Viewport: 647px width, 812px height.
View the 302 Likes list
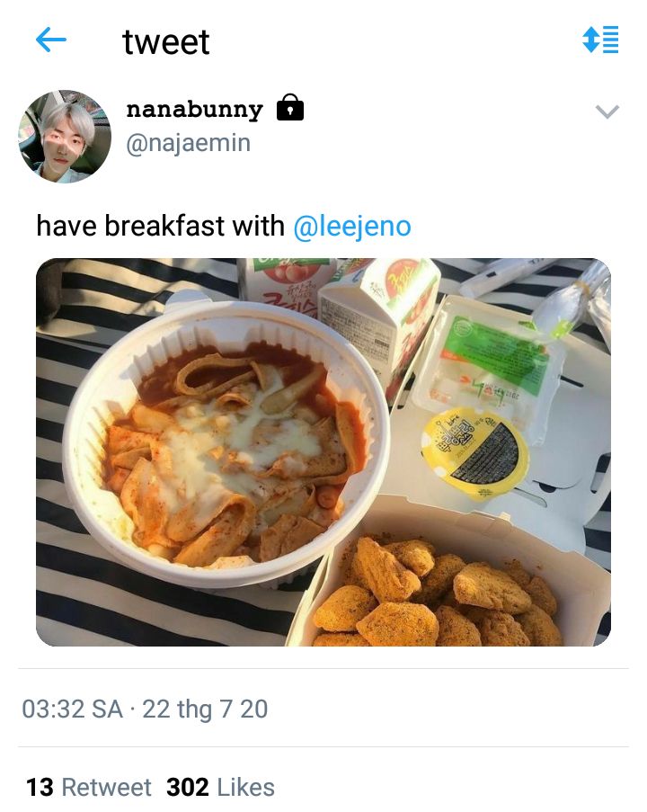(220, 787)
